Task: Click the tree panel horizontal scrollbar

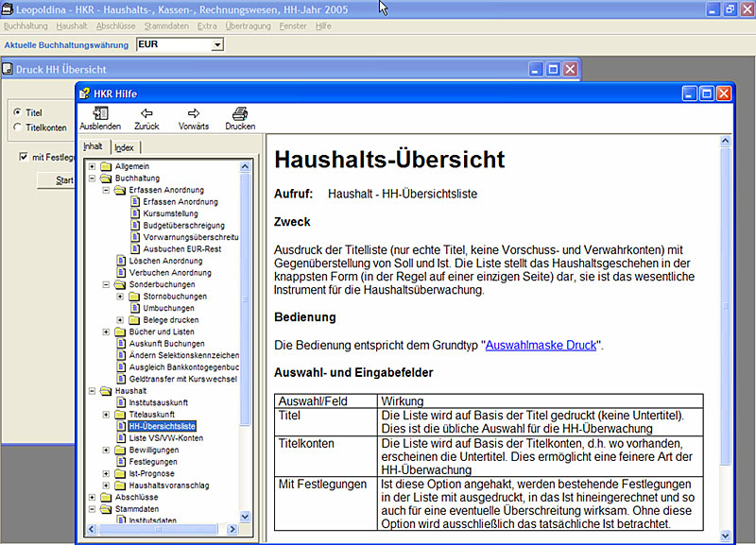Action: [x=161, y=530]
